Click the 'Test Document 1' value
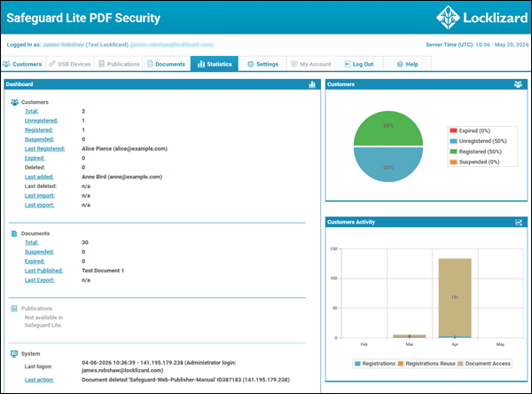The image size is (532, 394). click(x=103, y=271)
